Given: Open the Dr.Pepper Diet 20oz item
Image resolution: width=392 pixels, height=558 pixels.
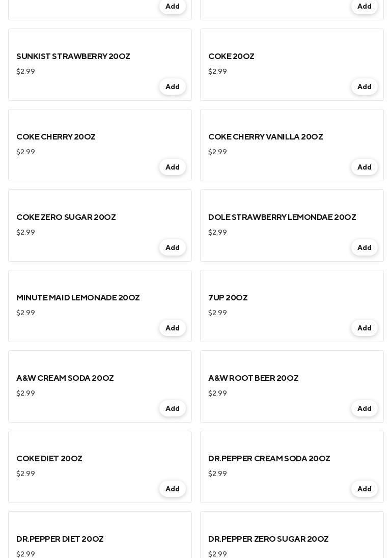Looking at the screenshot, I should point(60,539).
